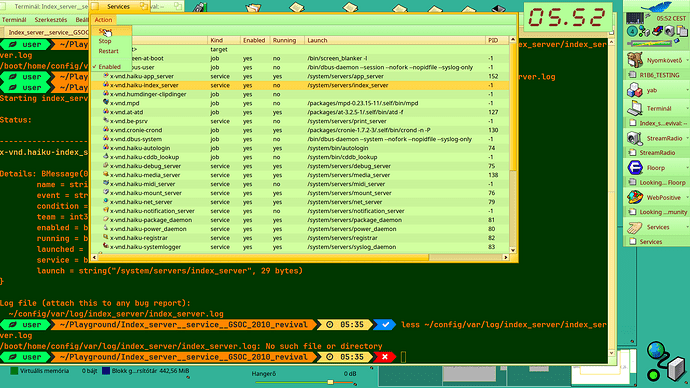Click the WebPositive globe icon in Deskbar
The width and height of the screenshot is (690, 388).
(635, 198)
